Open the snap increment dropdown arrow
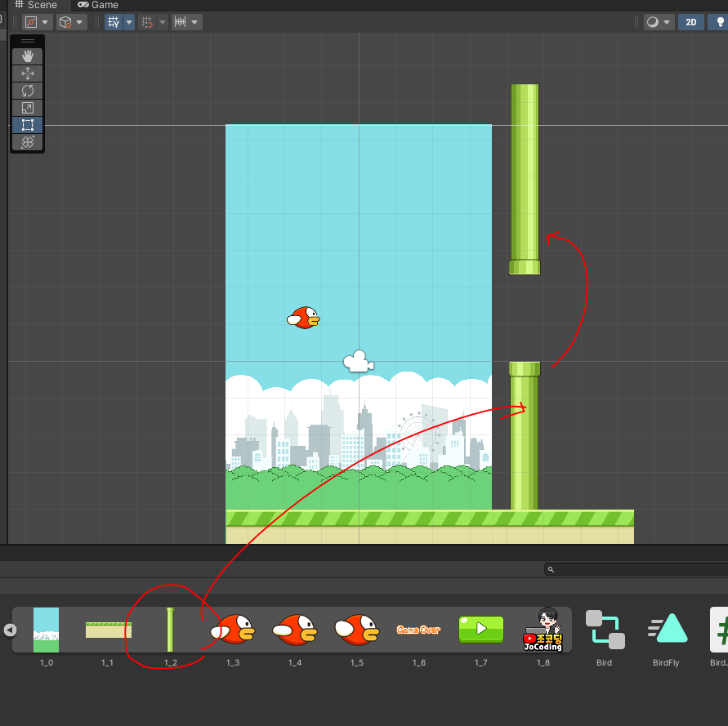728x726 pixels. (x=195, y=22)
